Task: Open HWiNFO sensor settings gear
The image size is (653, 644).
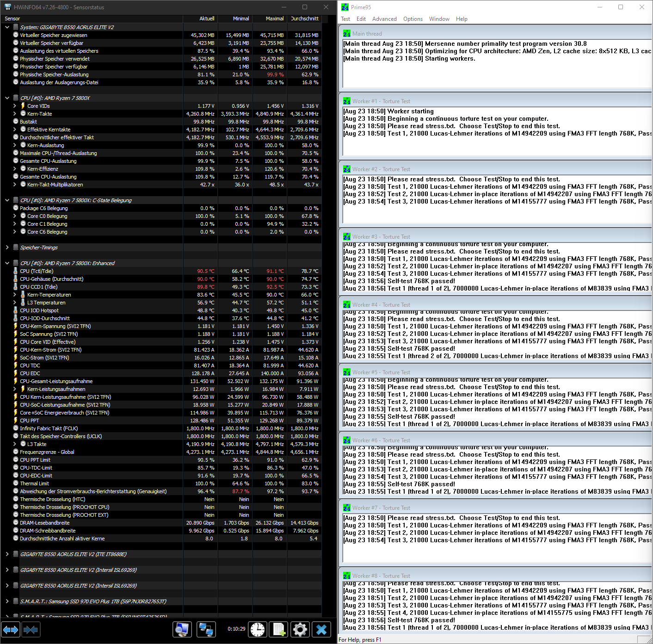Action: [300, 630]
